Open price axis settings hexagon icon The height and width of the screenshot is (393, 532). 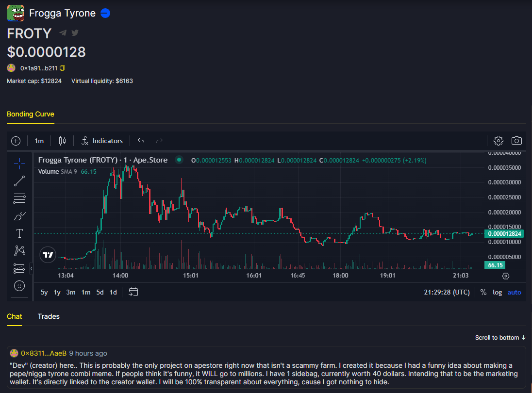[x=505, y=276]
